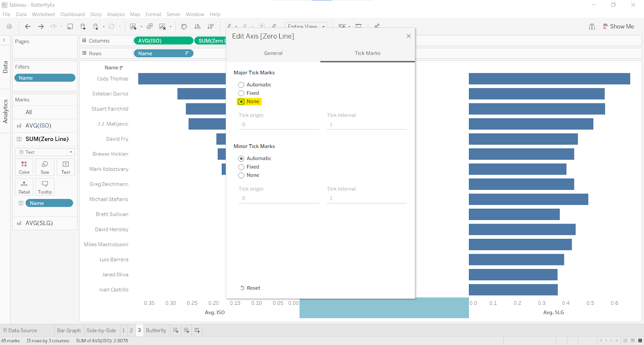Click the Sort Descending icon
Image resolution: width=644 pixels, height=345 pixels.
click(x=211, y=27)
